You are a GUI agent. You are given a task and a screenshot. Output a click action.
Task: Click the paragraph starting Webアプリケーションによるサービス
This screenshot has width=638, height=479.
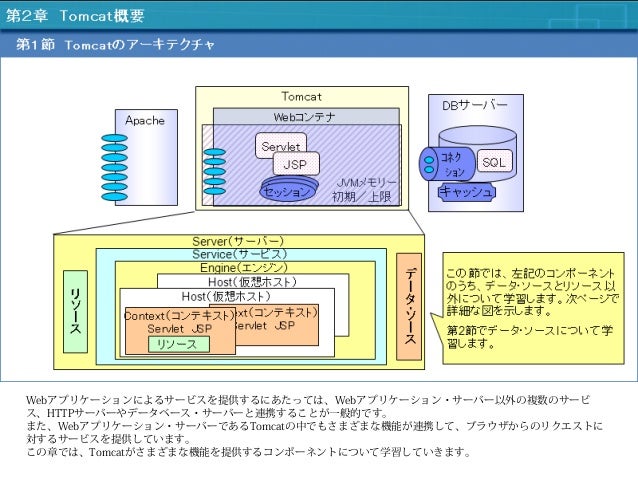point(308,406)
